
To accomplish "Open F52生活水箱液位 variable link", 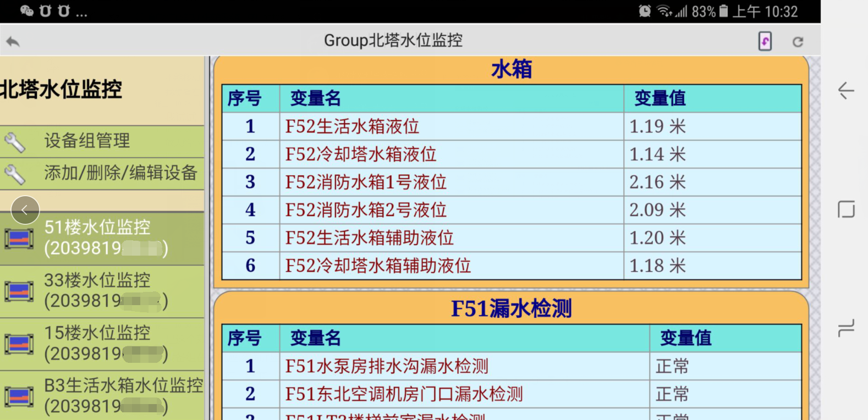I will point(352,126).
